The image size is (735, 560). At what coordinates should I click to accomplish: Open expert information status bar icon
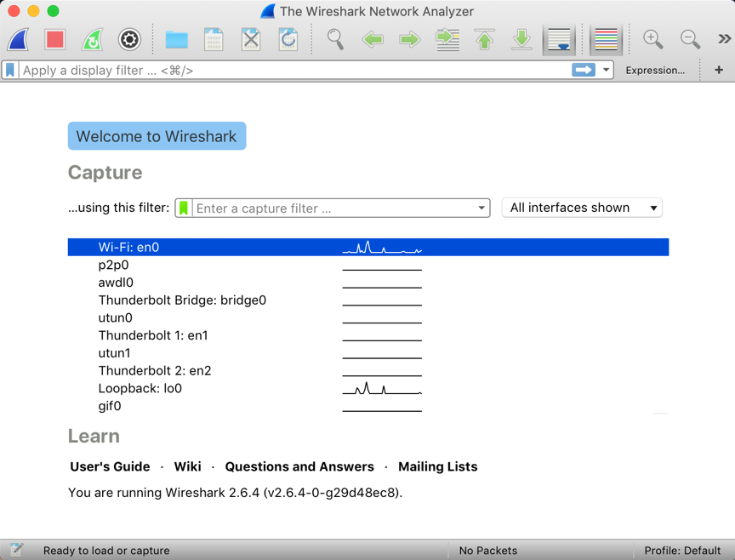(x=16, y=550)
